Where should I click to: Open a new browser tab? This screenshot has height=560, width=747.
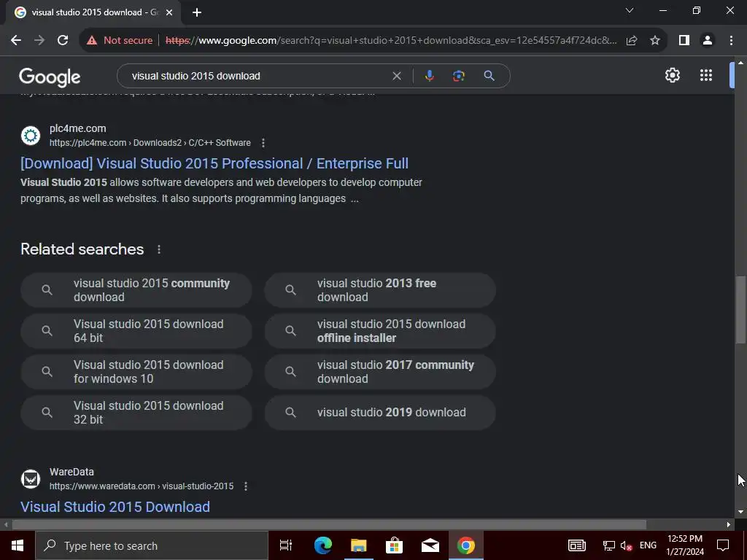(197, 12)
